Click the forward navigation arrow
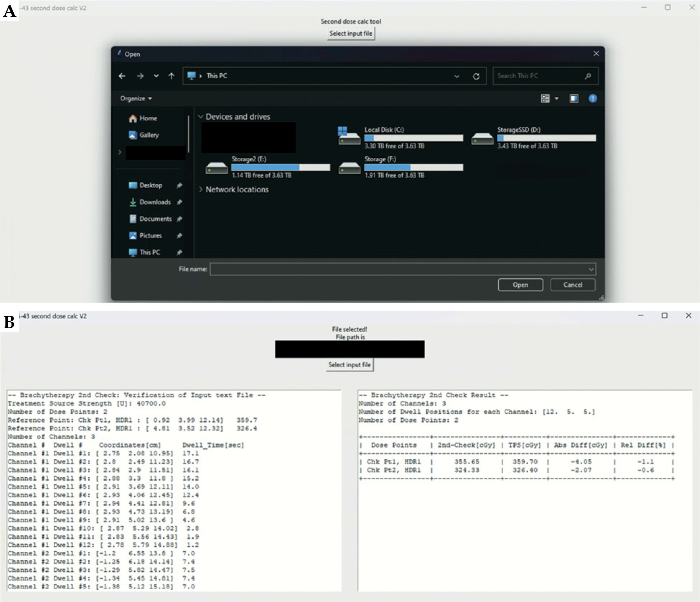700x602 pixels. coord(140,76)
